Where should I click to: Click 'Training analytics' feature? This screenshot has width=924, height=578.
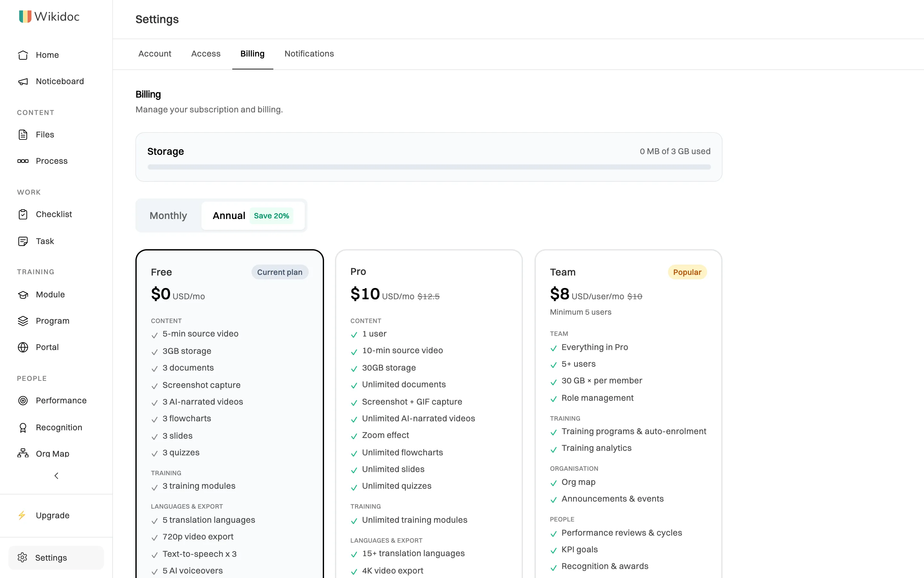click(596, 448)
